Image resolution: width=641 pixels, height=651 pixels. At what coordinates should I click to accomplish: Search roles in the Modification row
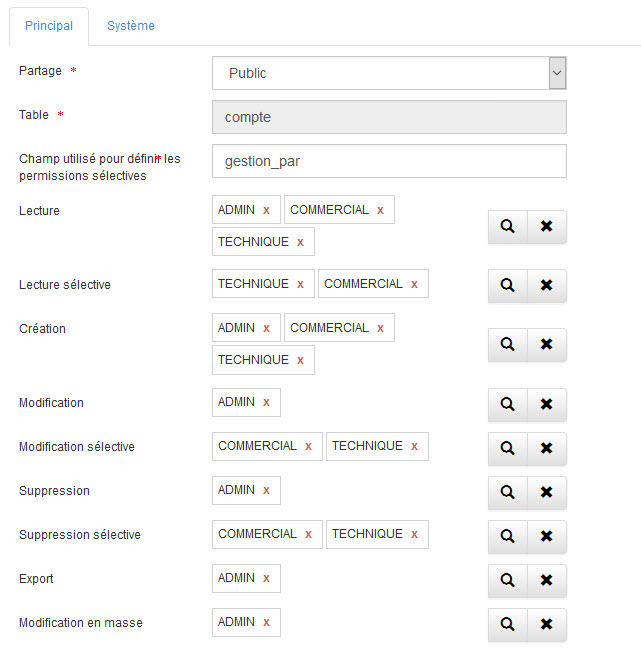tap(507, 404)
